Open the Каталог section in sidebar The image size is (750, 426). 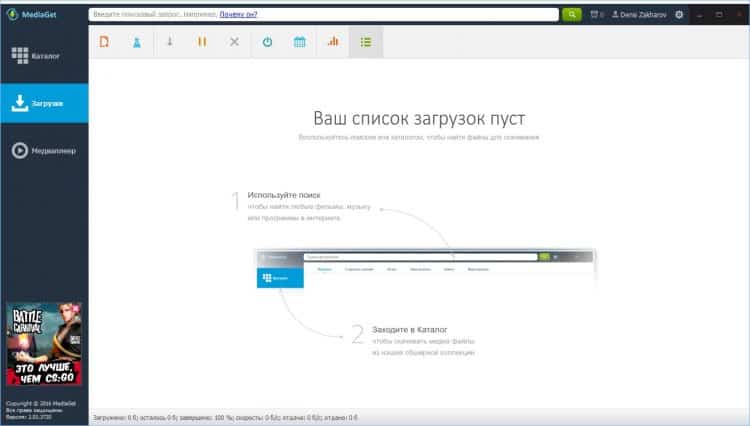pyautogui.click(x=44, y=56)
